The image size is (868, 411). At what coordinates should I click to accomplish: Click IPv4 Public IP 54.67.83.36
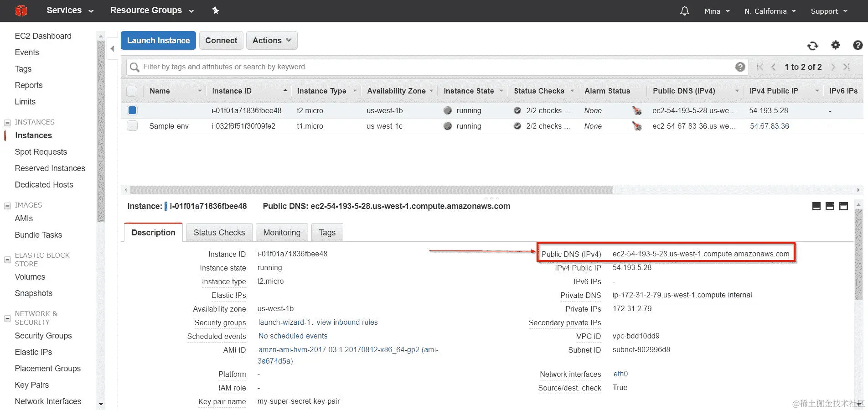770,126
